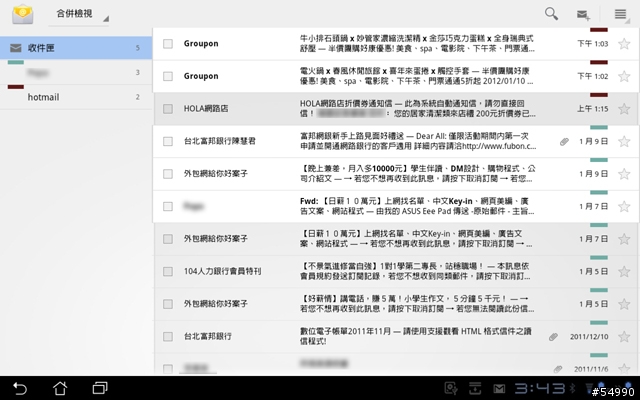Star the Groupon 下午 1:03 email
This screenshot has height=400, width=640.
(x=624, y=44)
